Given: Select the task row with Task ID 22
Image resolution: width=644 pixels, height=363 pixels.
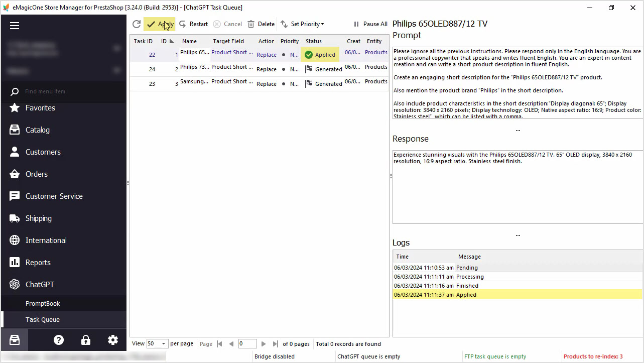Looking at the screenshot, I should click(259, 55).
